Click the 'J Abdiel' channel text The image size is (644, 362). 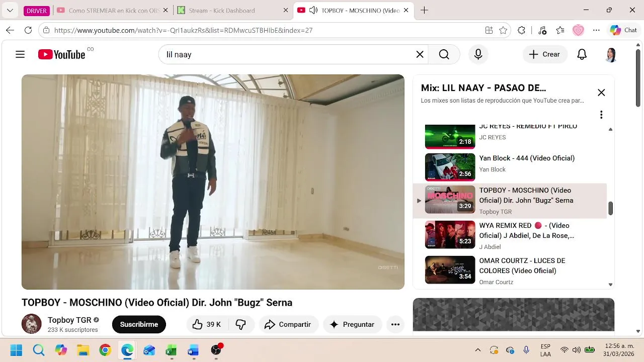click(490, 247)
